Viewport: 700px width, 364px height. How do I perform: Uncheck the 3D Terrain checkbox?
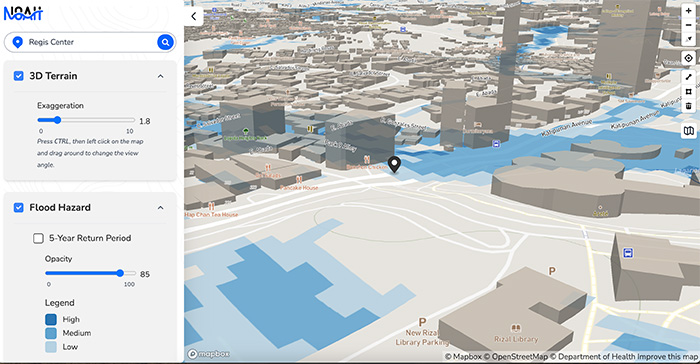point(18,76)
